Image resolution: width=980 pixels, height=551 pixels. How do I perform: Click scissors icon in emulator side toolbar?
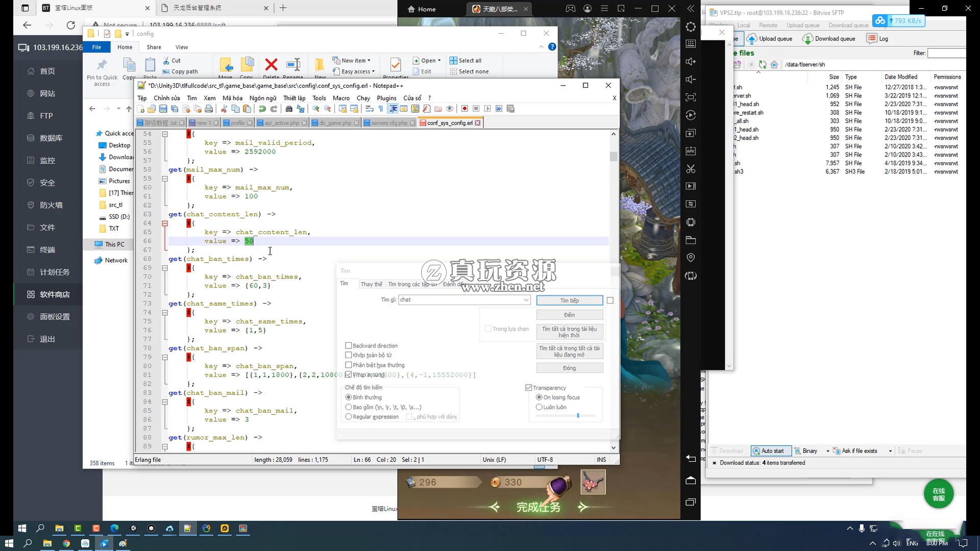pos(691,169)
